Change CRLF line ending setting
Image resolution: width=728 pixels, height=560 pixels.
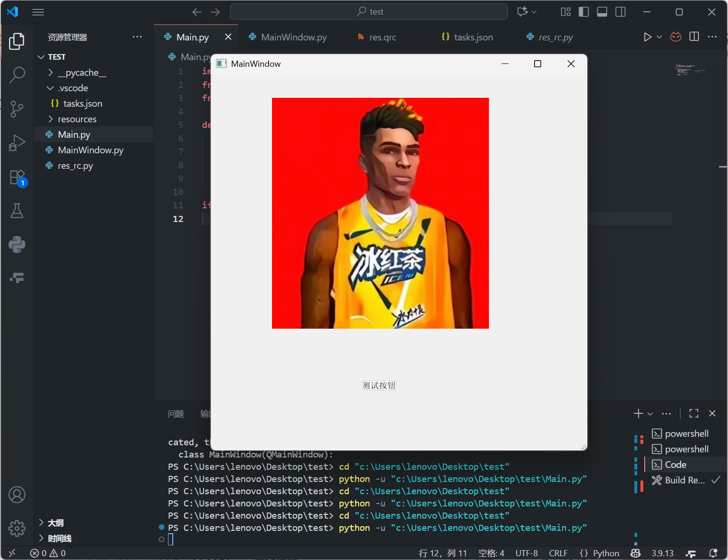(558, 553)
